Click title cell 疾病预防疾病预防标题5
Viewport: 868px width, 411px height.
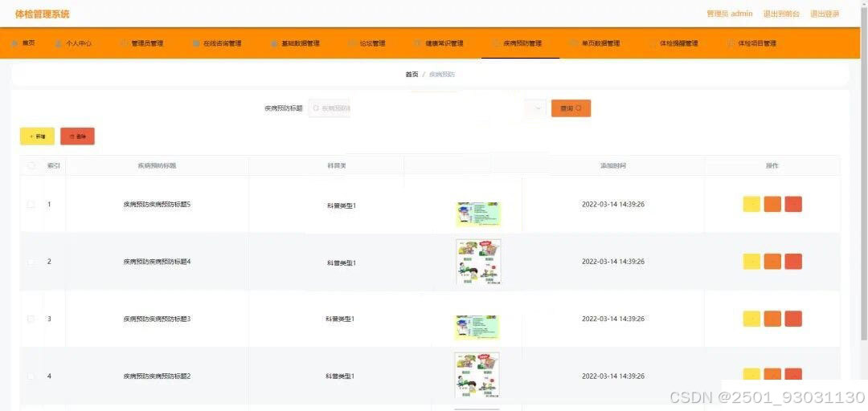point(158,204)
